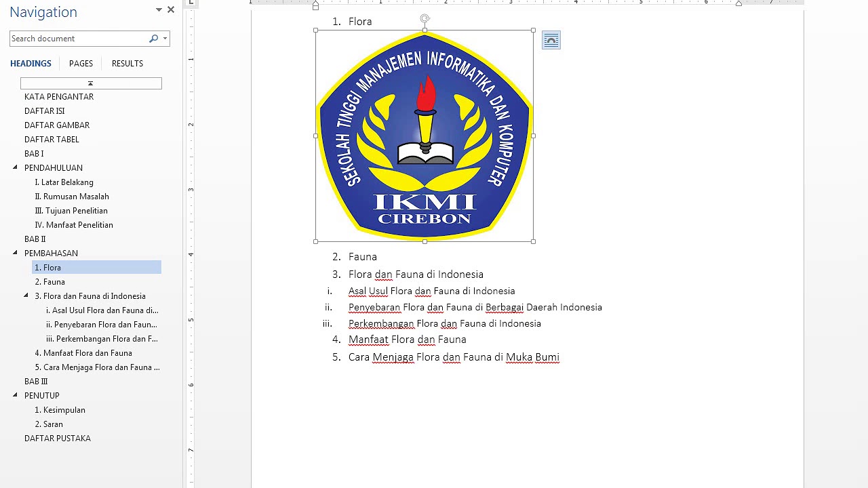The width and height of the screenshot is (868, 488).
Task: Switch to the PAGES tab
Action: [x=81, y=64]
